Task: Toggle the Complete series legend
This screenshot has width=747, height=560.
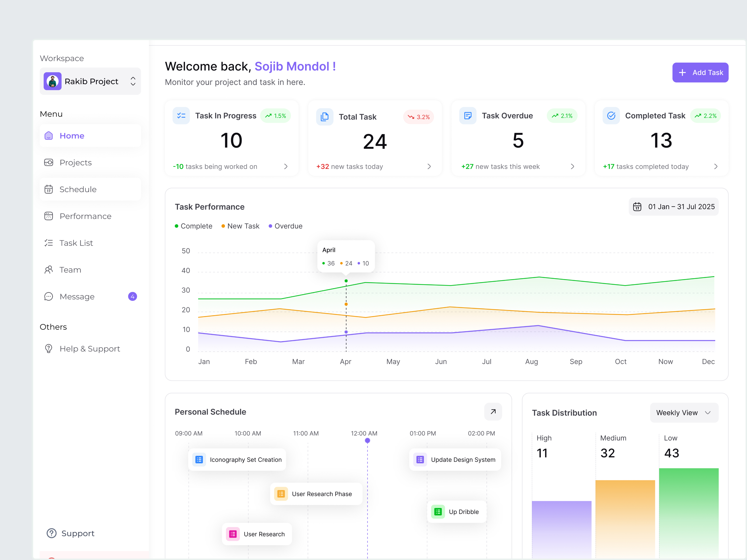Action: pos(194,226)
